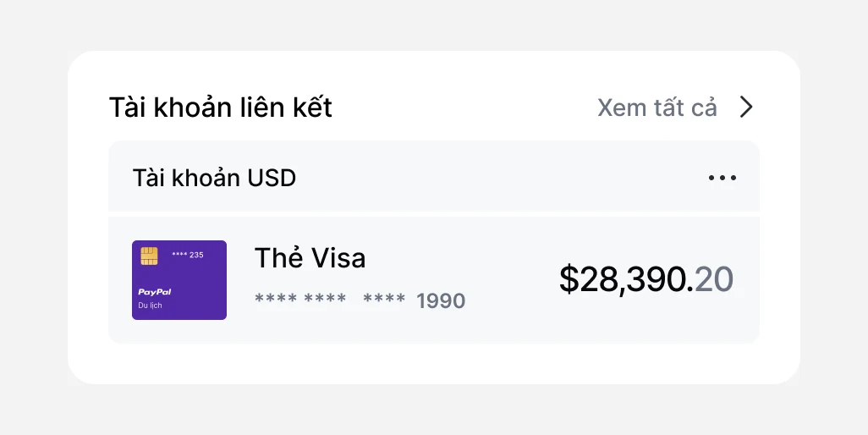Open the three-dots menu for Tài khoản USD

(x=722, y=178)
